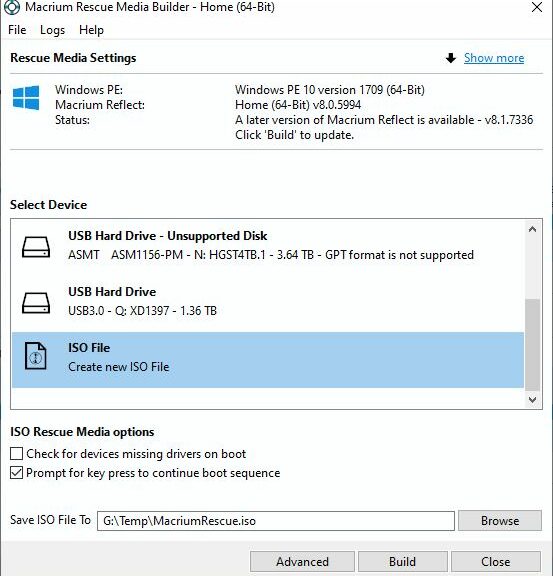This screenshot has height=576, width=553.
Task: Click the Close button at bottom
Action: point(496,562)
